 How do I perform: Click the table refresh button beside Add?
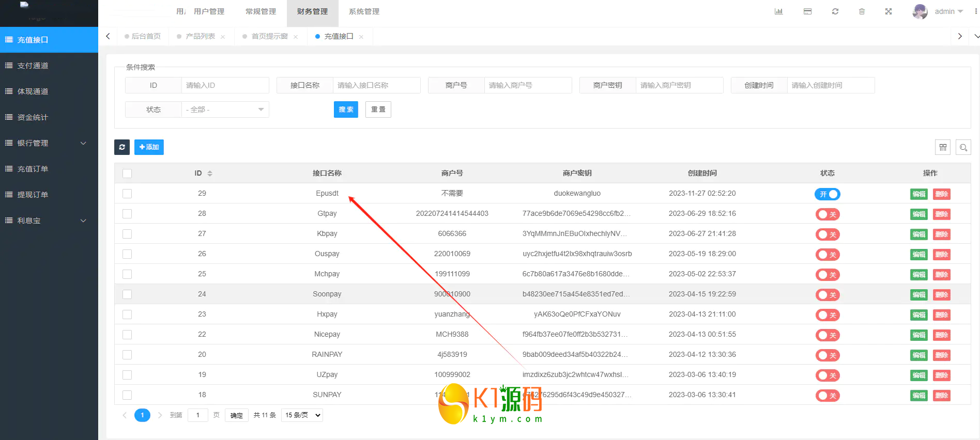tap(122, 147)
